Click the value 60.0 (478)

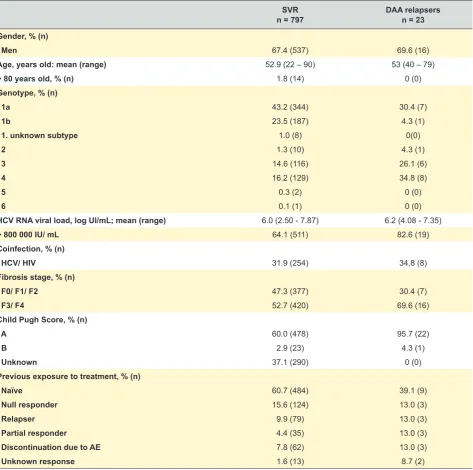pyautogui.click(x=290, y=334)
